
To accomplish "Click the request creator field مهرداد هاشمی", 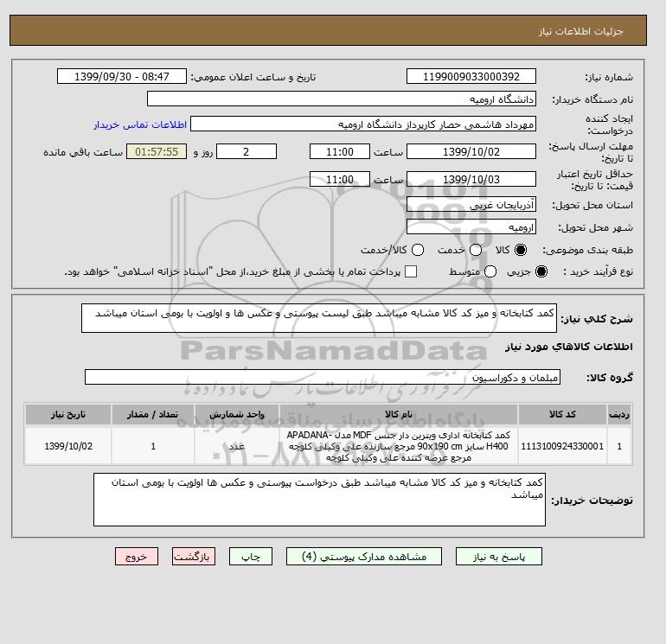I will coord(363,124).
